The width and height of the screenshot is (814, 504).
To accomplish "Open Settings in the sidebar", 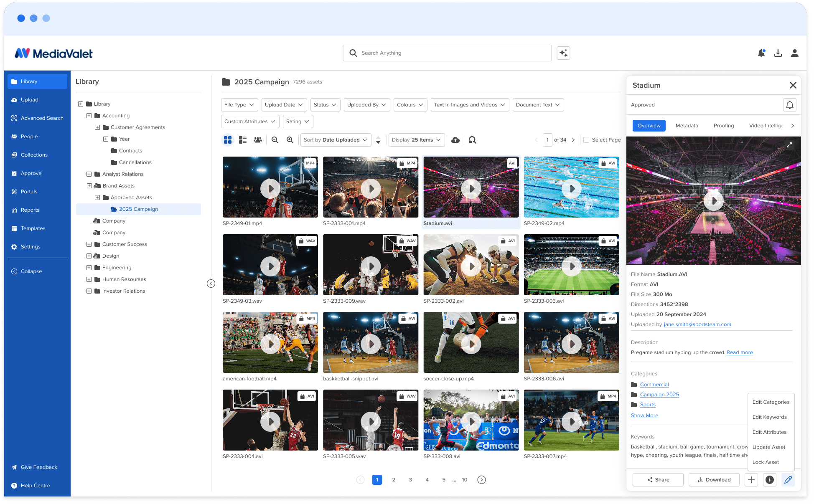I will pos(37,247).
